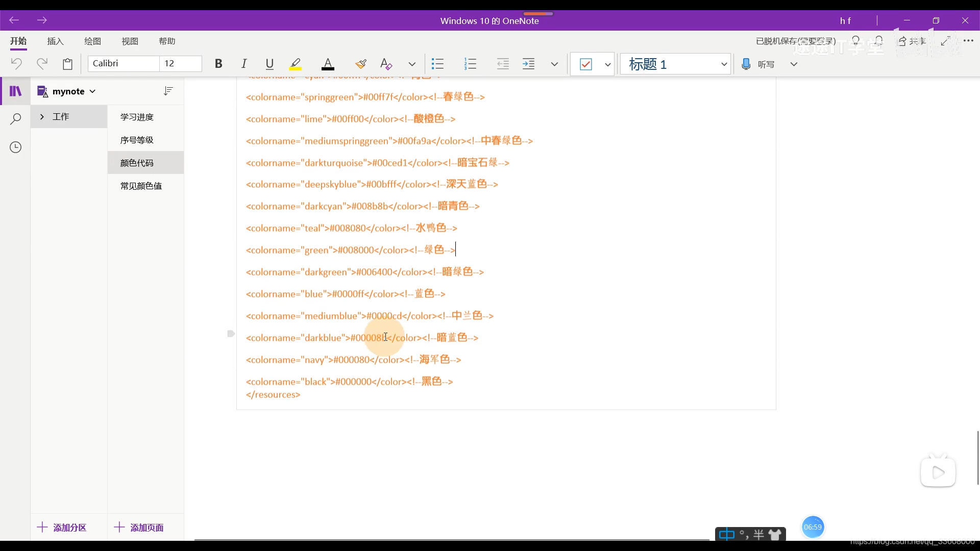
Task: Clear formatting with the eraser A icon
Action: coord(386,64)
